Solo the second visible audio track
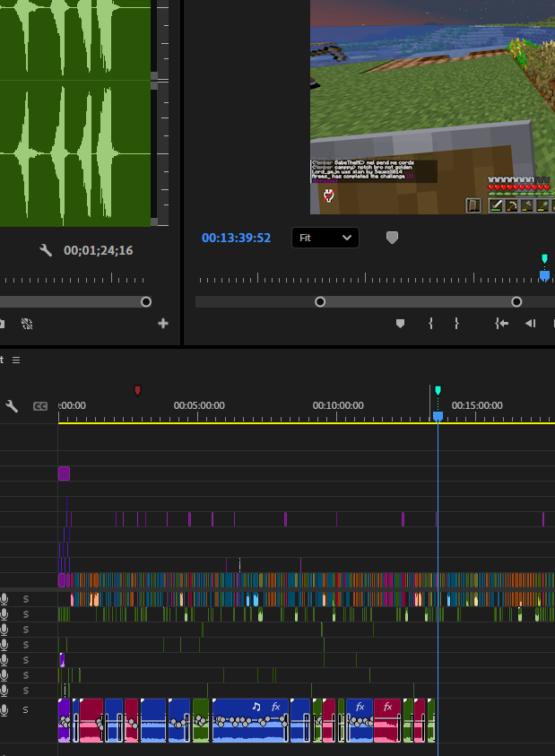The width and height of the screenshot is (555, 756). 26,614
